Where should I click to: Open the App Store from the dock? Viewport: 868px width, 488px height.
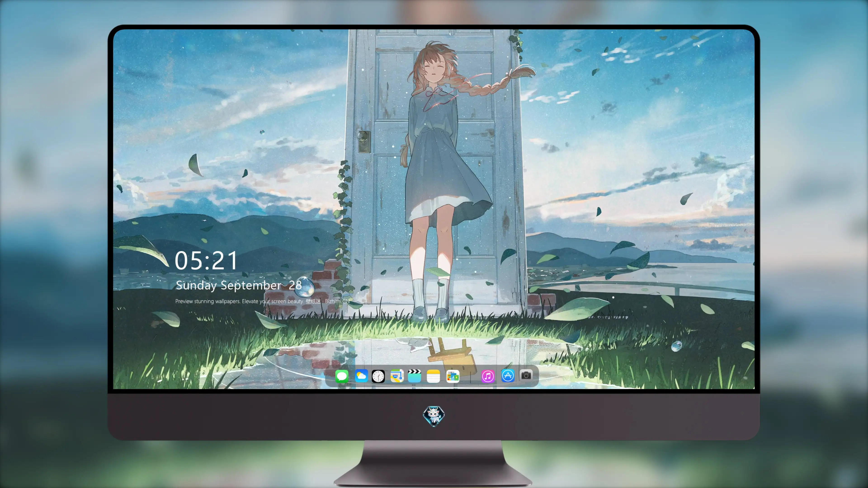click(x=508, y=375)
